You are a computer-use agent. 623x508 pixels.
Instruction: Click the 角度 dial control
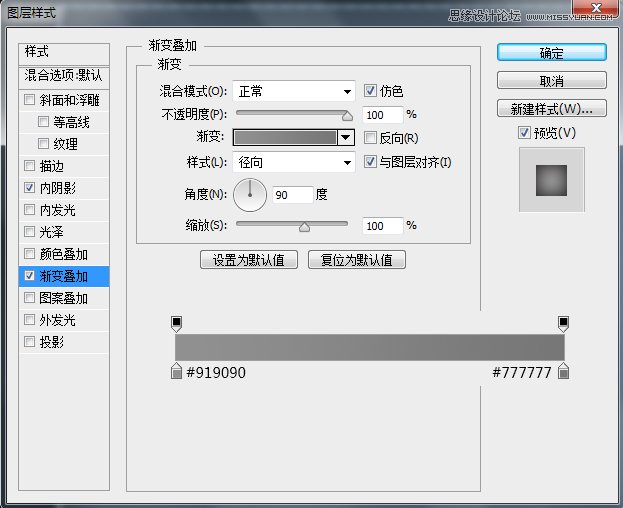(x=250, y=195)
